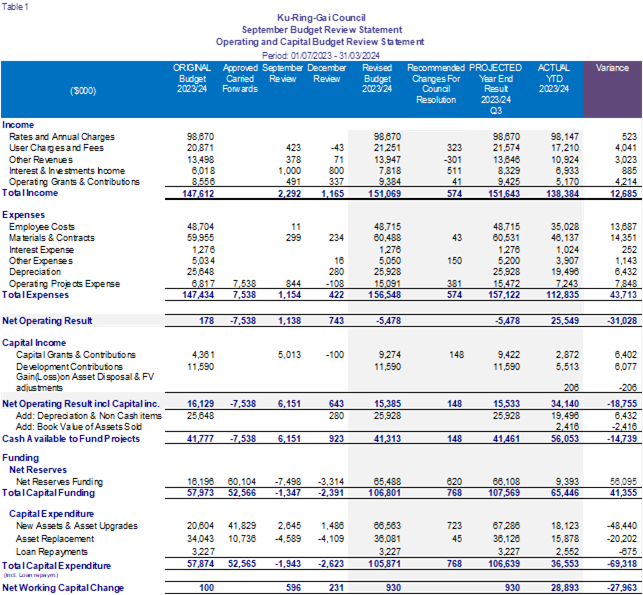Click the purple 'Variance' header
Viewport: 643px width, 595px height.
click(x=612, y=68)
